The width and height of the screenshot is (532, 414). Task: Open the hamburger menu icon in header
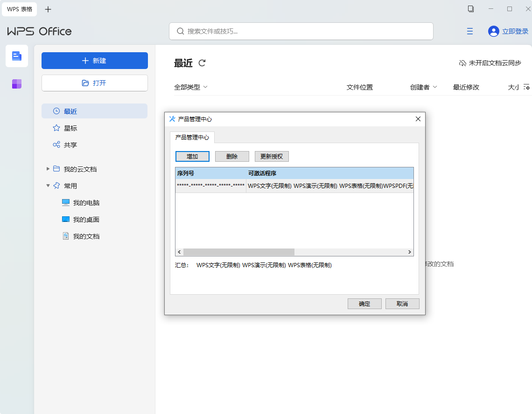[x=470, y=31]
